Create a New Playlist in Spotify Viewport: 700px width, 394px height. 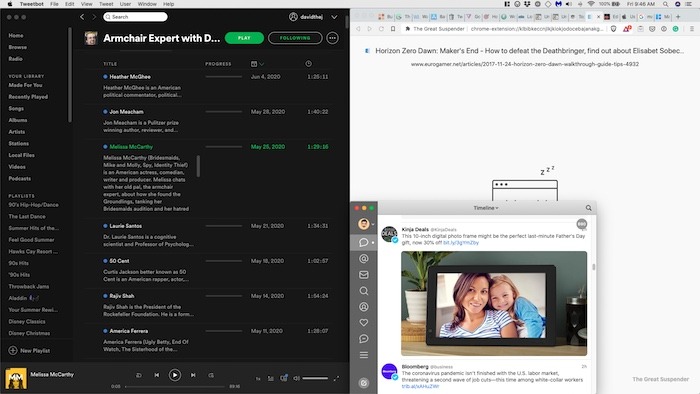point(29,351)
